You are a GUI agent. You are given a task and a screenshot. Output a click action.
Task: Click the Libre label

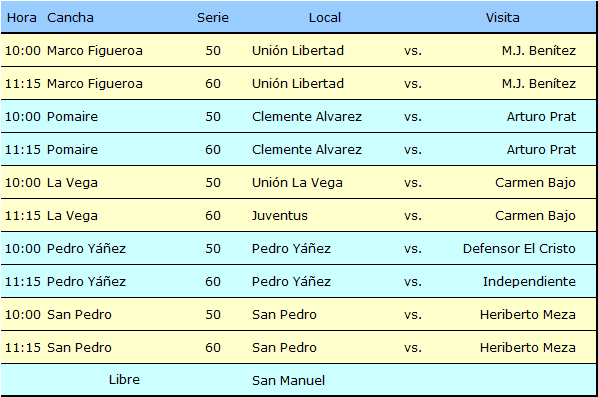point(124,379)
